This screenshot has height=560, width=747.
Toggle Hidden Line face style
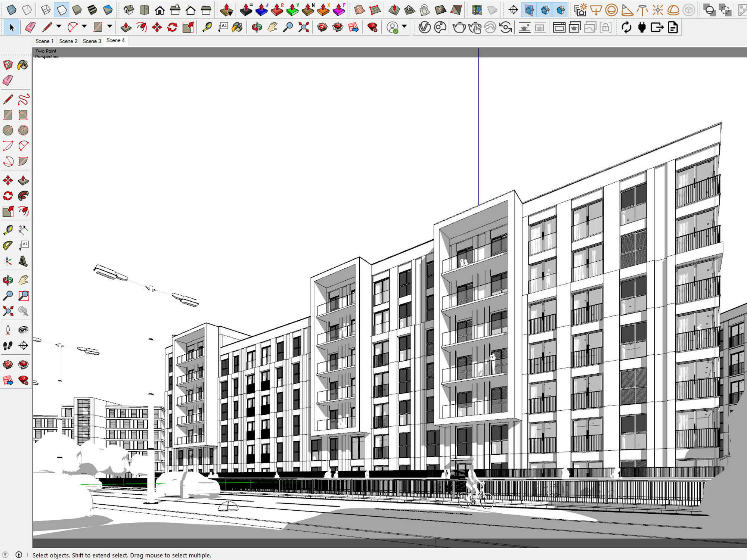point(61,10)
